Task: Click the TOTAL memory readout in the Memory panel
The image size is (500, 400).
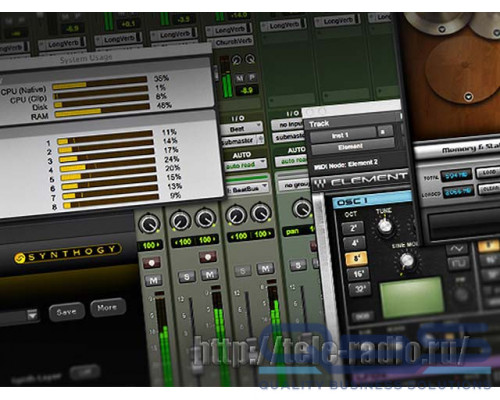Action: tap(456, 175)
